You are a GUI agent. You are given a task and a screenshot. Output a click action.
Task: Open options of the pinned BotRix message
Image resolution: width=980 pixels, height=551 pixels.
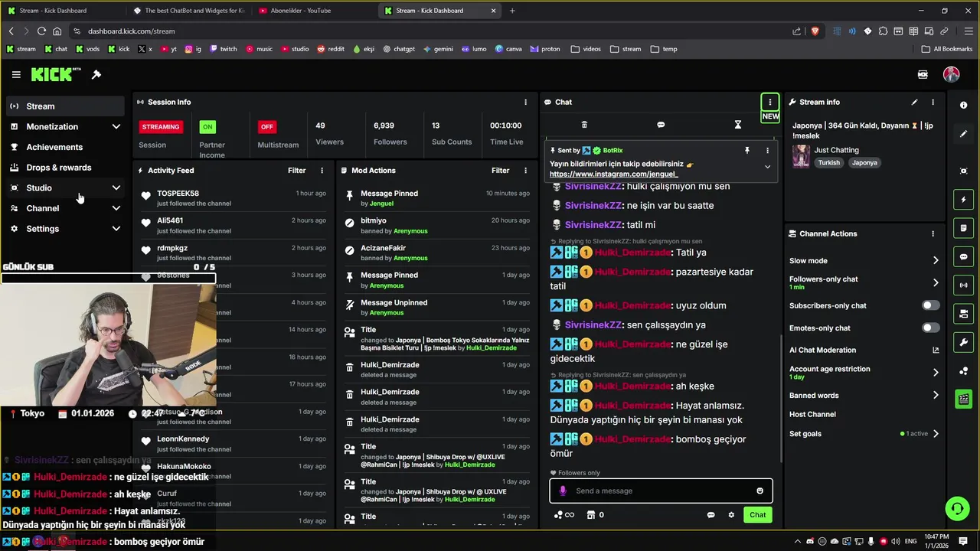[766, 151]
